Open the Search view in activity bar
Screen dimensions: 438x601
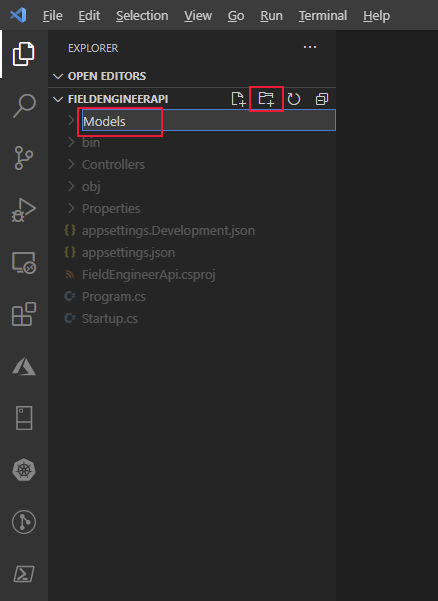(x=24, y=106)
